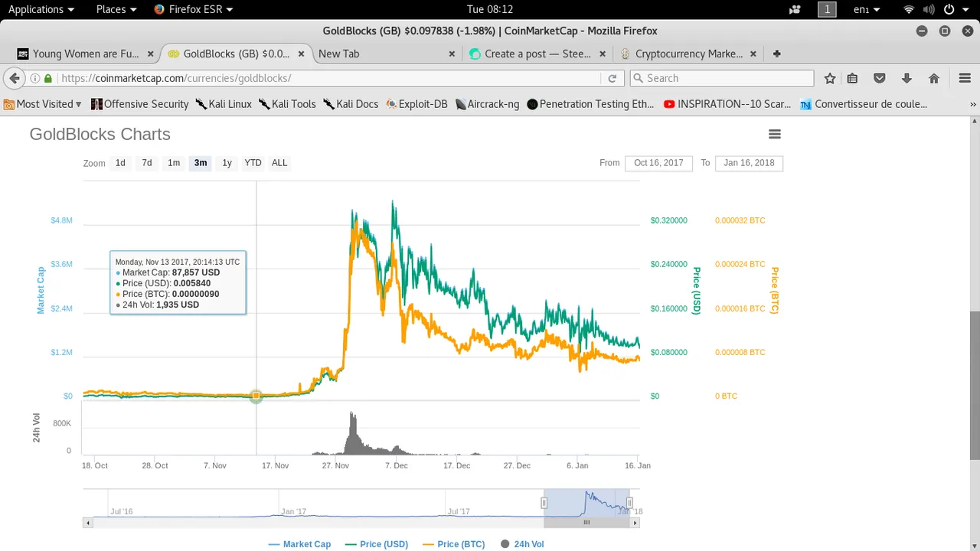This screenshot has width=980, height=551.
Task: Open the Firefox ESR app menu
Action: click(x=194, y=9)
